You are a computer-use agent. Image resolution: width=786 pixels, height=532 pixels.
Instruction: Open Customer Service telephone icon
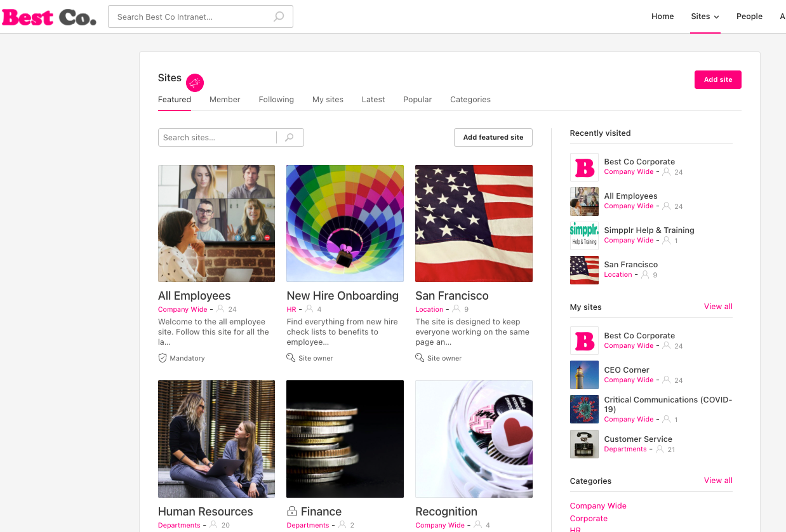click(584, 444)
